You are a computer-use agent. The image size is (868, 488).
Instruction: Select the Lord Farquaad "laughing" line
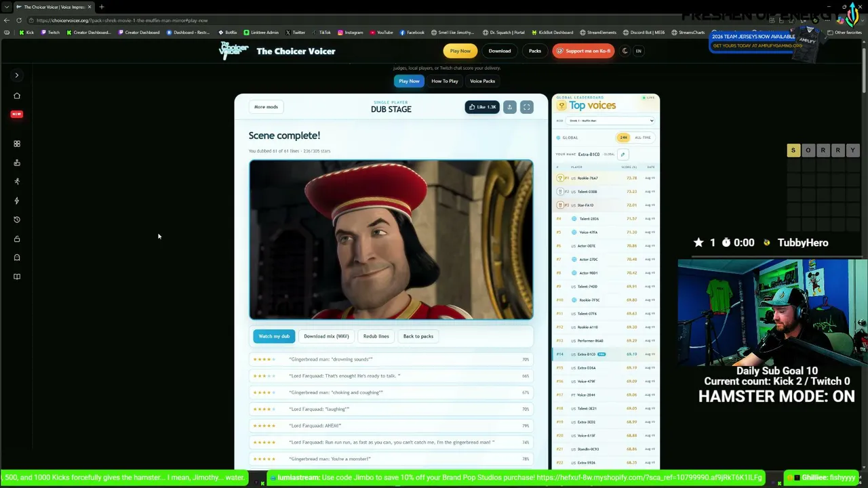(x=391, y=409)
